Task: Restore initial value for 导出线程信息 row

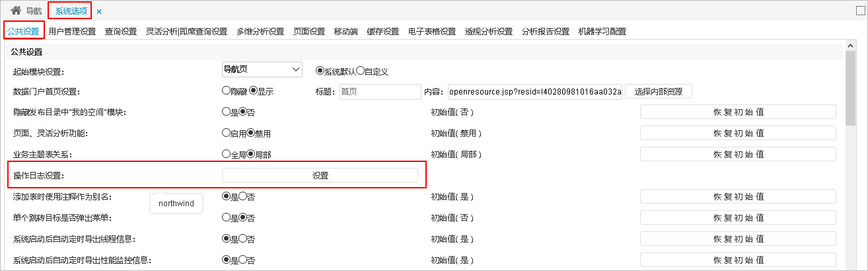Action: coord(738,239)
